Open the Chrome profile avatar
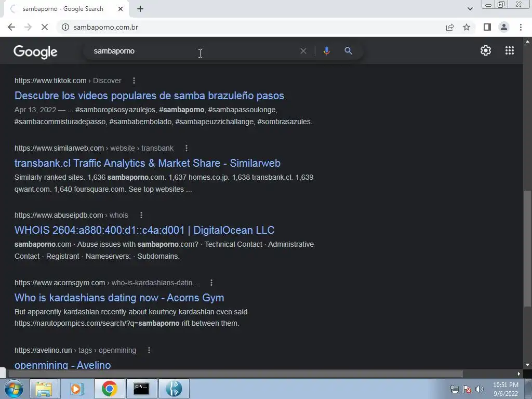The width and height of the screenshot is (532, 399). click(504, 27)
